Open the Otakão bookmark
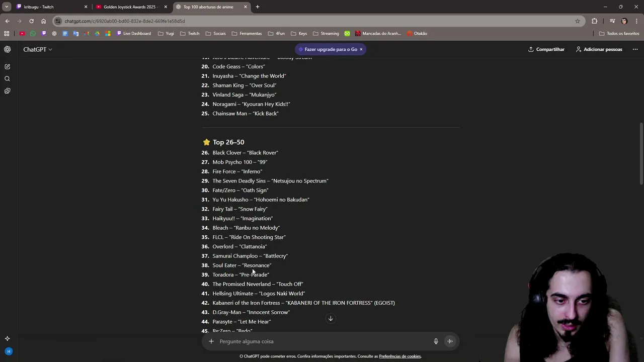Screen dimensions: 644x362 (x=417, y=34)
